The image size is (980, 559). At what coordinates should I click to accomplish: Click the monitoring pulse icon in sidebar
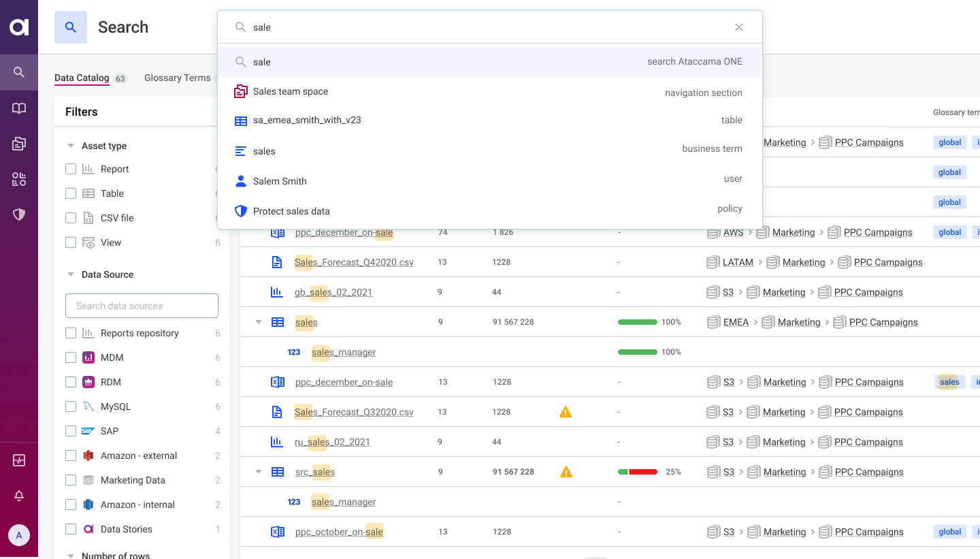coord(19,461)
